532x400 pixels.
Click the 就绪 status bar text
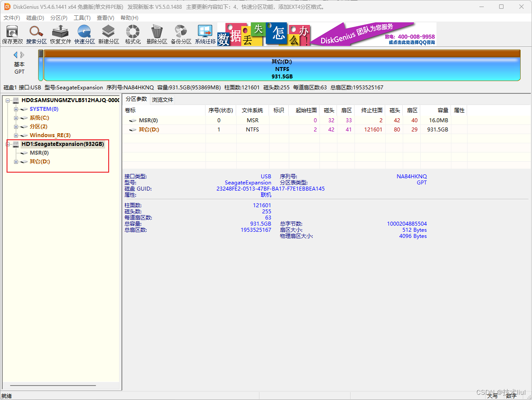coord(7,396)
